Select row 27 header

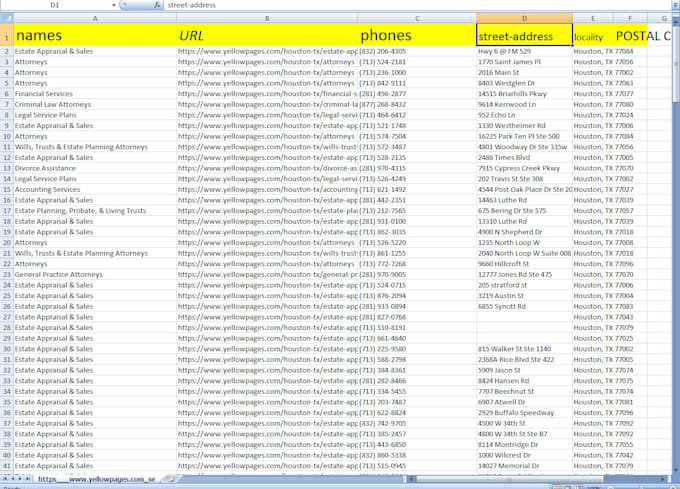pyautogui.click(x=7, y=317)
